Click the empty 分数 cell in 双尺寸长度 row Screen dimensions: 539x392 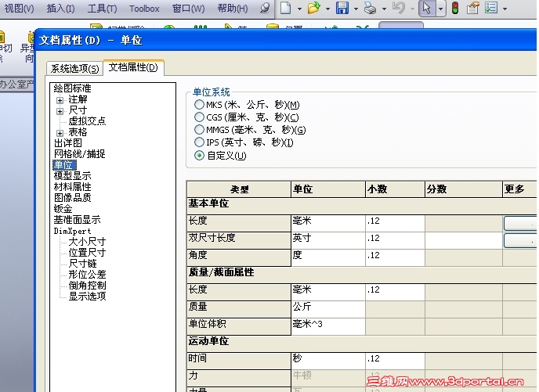[464, 240]
